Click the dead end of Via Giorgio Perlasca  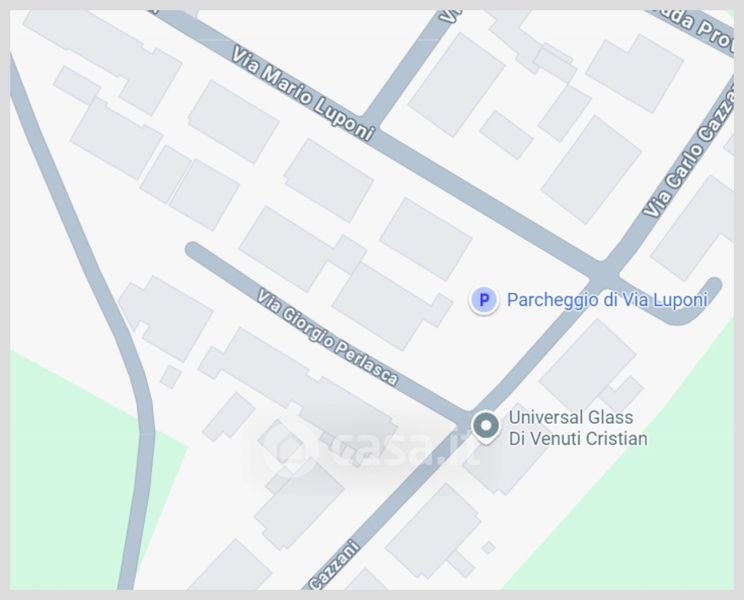pos(194,250)
